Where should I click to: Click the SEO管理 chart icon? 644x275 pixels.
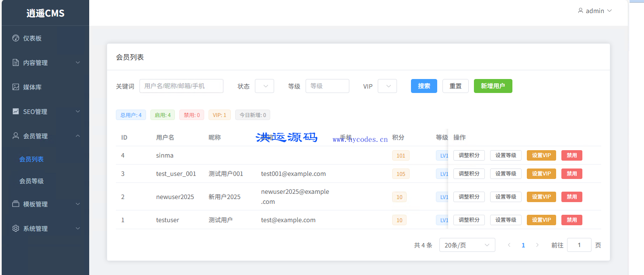click(17, 111)
